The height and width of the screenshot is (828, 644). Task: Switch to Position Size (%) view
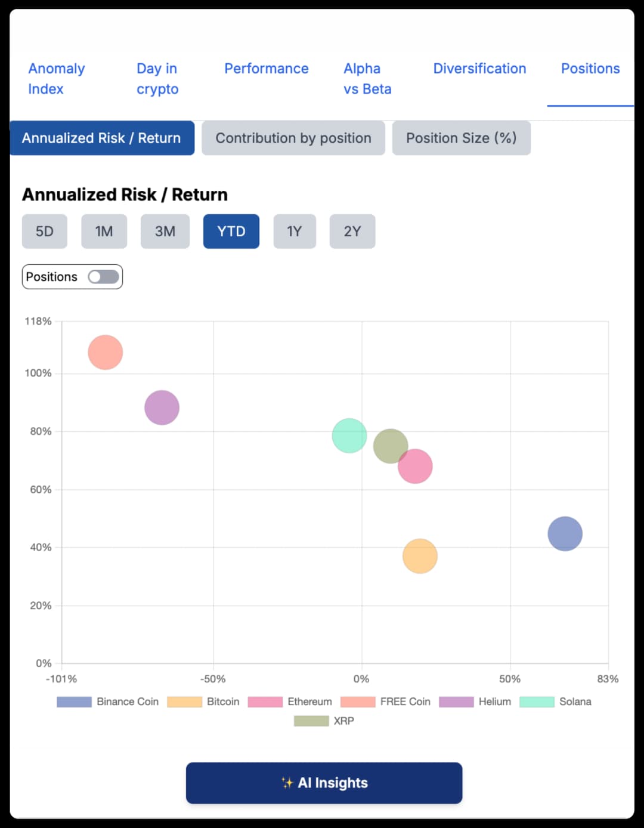coord(461,138)
